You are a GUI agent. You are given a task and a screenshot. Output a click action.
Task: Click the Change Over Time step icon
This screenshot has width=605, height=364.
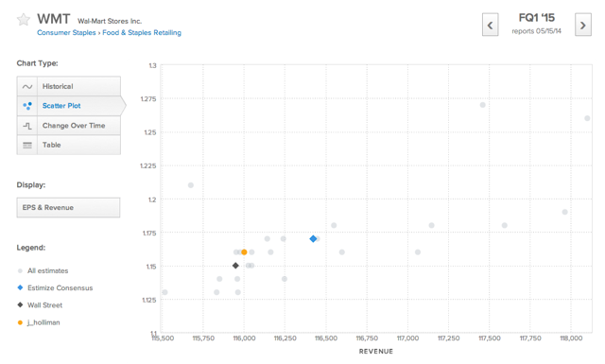[27, 126]
